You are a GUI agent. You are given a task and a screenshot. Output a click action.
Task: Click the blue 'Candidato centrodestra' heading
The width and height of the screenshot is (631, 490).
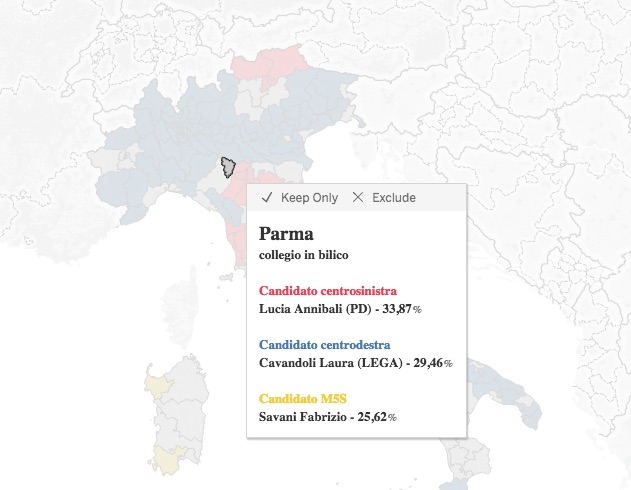(x=324, y=345)
